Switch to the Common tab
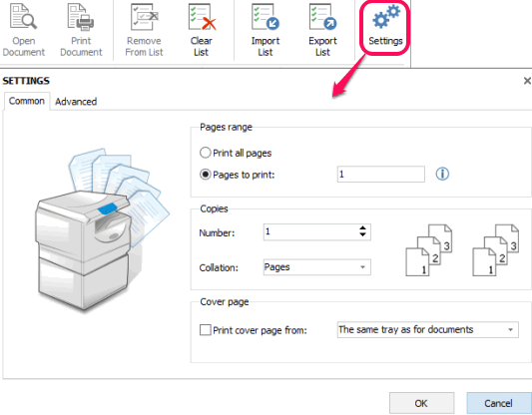Image resolution: width=532 pixels, height=415 pixels. 27,101
